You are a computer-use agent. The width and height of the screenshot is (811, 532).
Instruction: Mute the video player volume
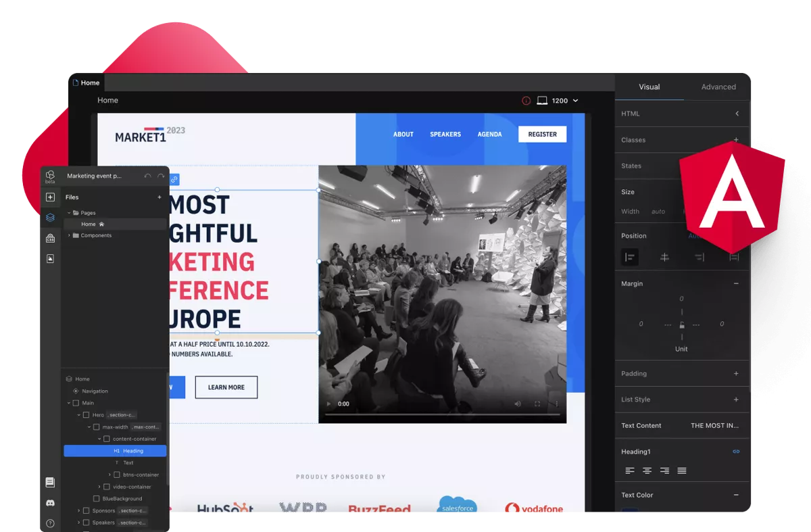click(518, 404)
